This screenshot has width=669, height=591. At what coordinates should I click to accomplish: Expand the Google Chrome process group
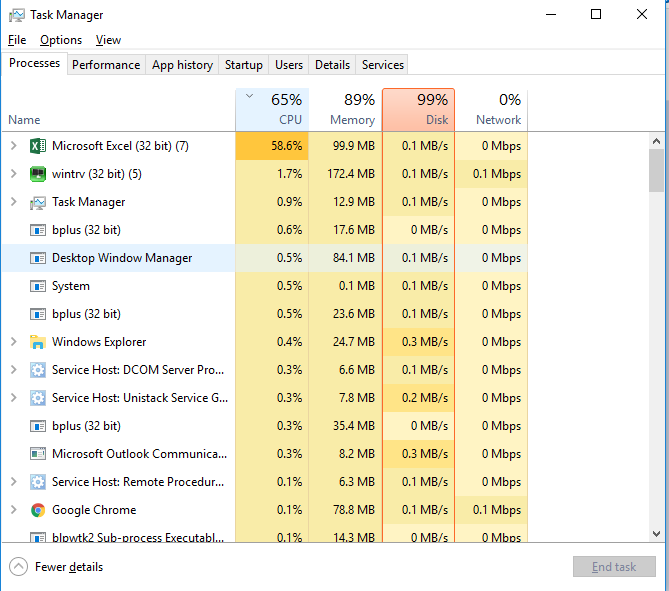pos(14,509)
